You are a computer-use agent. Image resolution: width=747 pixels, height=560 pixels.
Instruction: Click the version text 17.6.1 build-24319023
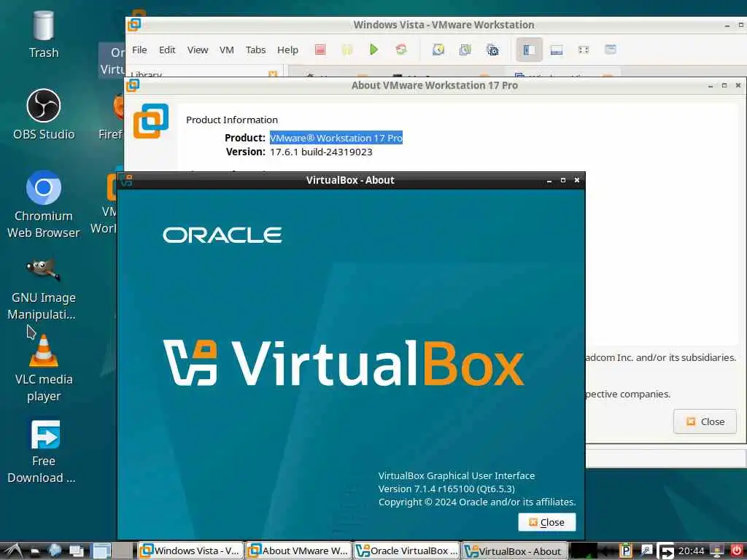pyautogui.click(x=321, y=152)
